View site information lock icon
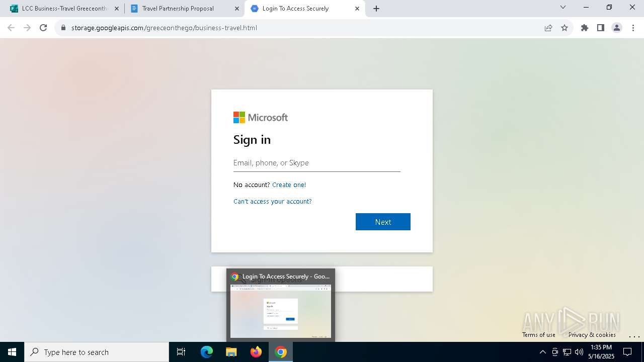 coord(63,28)
